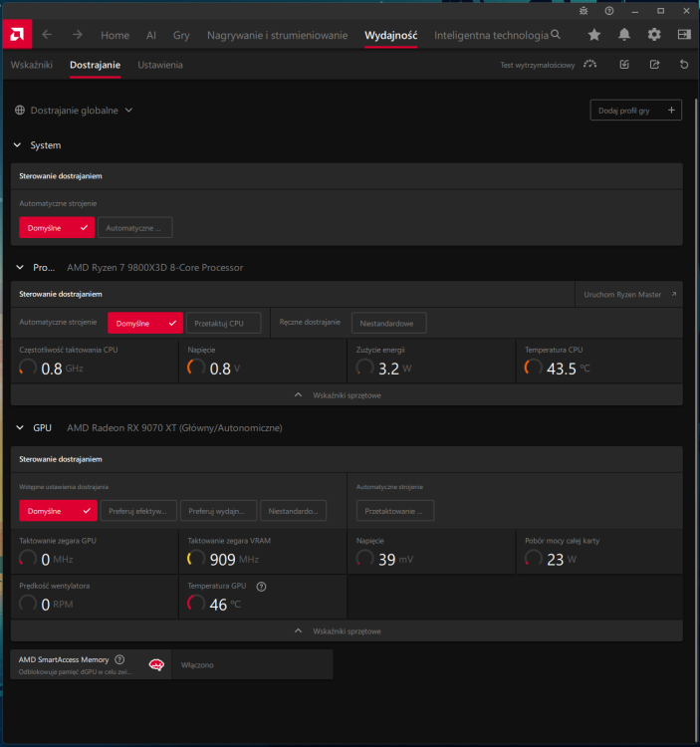The image size is (700, 747).
Task: Open Inteligentna technologia tab
Action: (491, 35)
